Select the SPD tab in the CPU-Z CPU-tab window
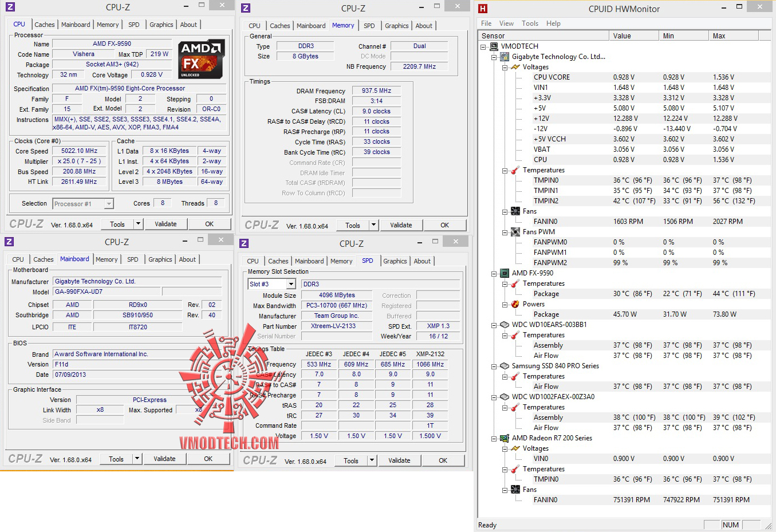This screenshot has height=532, width=776. (134, 25)
